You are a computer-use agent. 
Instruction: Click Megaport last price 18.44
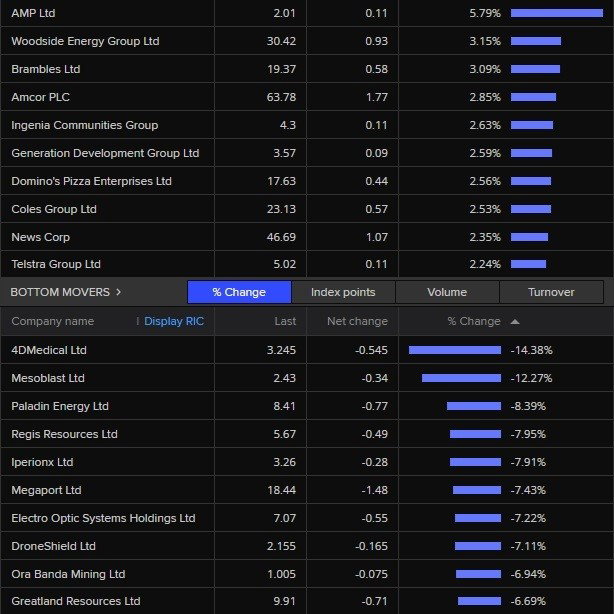point(281,490)
